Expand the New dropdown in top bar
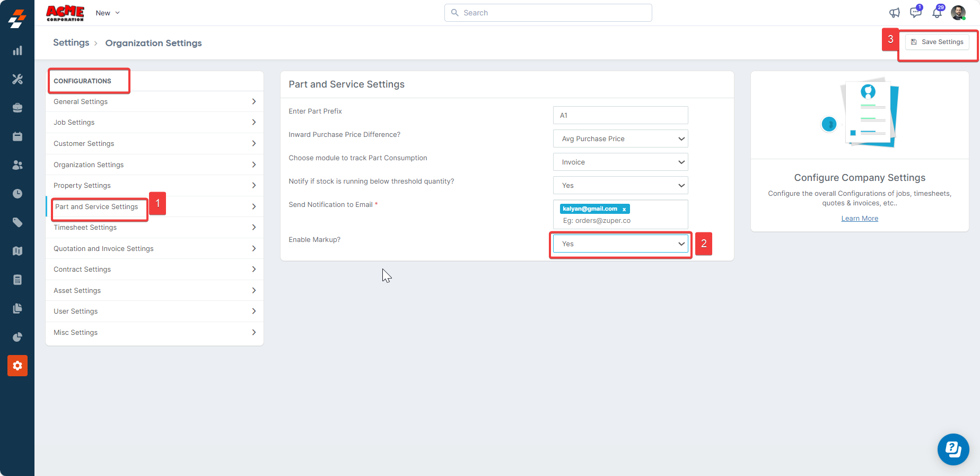Viewport: 980px width, 476px height. point(108,13)
